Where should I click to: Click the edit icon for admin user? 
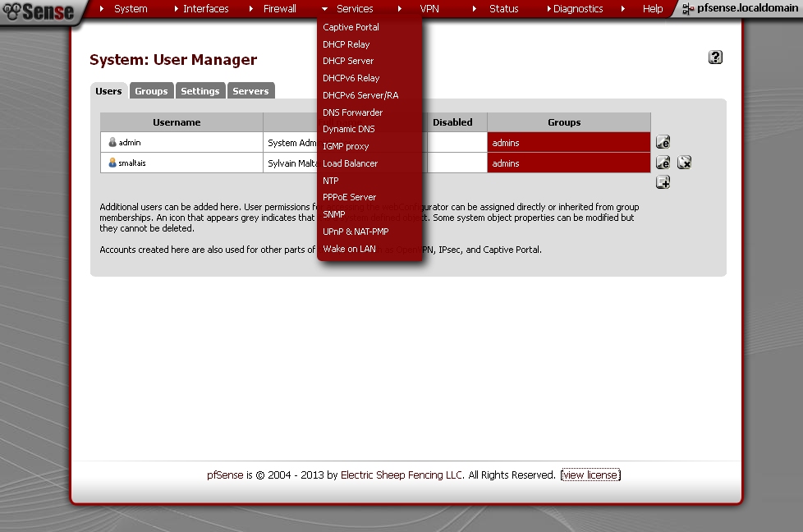click(663, 142)
